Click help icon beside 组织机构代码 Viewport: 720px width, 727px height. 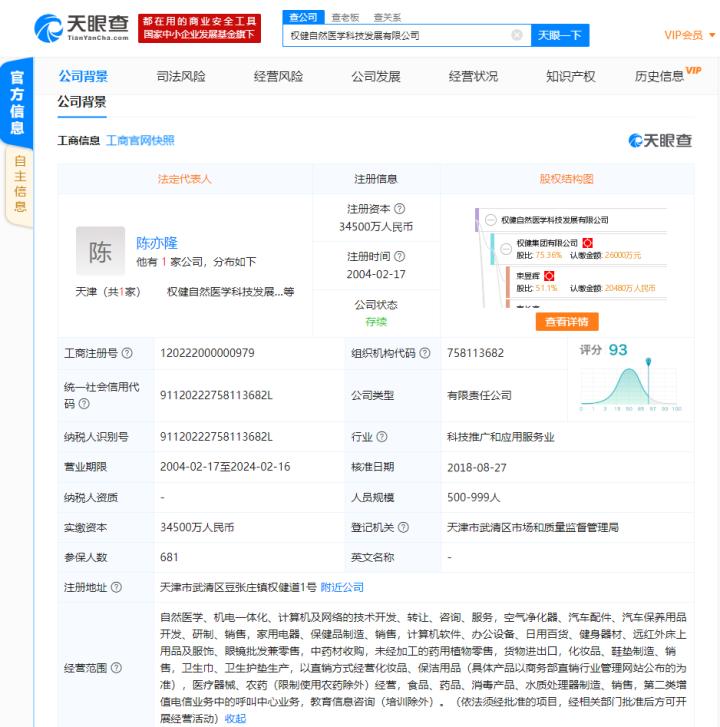click(424, 353)
